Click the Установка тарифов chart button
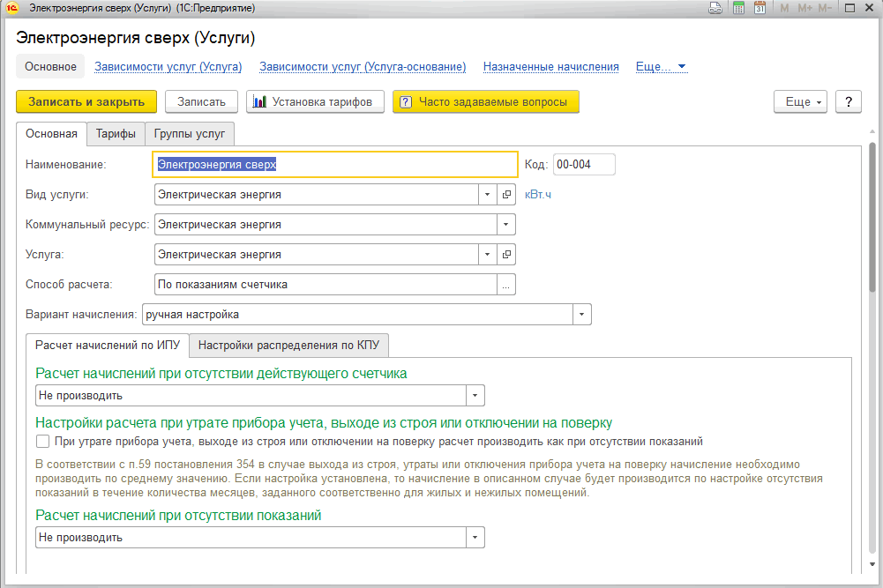The height and width of the screenshot is (588, 883). 314,102
